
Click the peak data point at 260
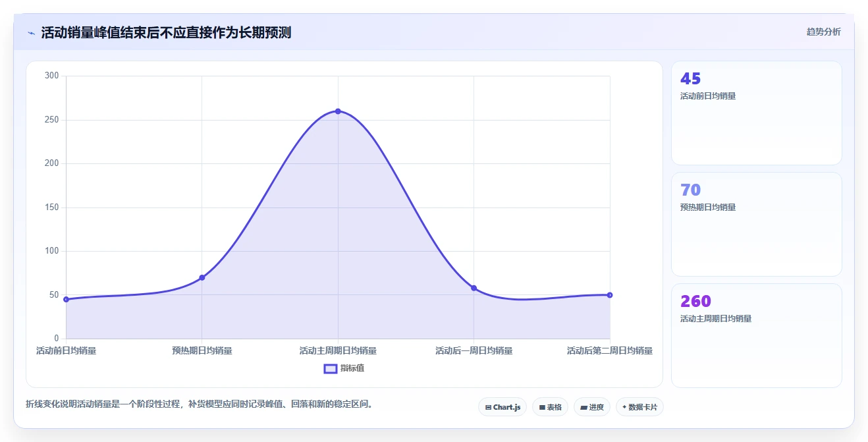(338, 111)
